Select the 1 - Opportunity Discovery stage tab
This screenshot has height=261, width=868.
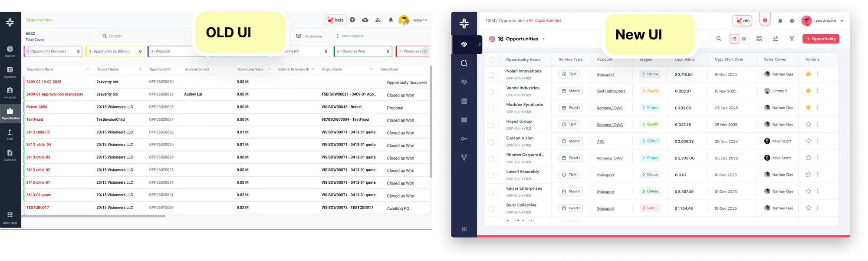[x=53, y=51]
